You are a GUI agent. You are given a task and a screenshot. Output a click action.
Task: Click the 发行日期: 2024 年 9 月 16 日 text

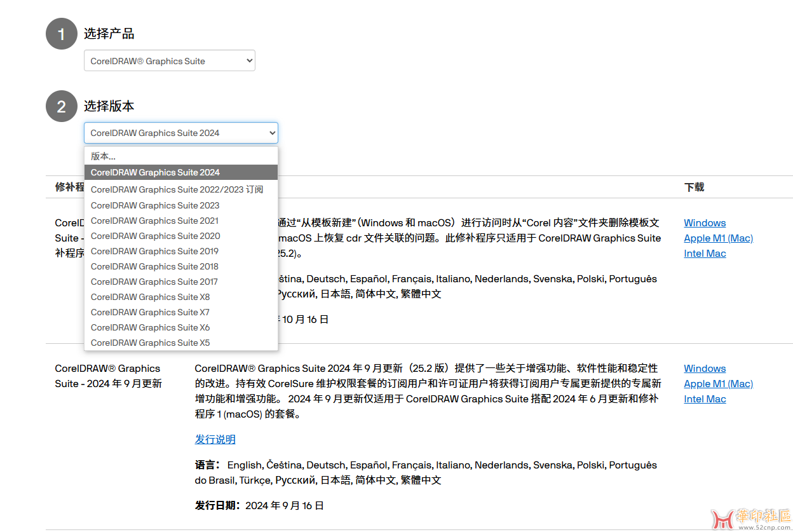click(259, 506)
